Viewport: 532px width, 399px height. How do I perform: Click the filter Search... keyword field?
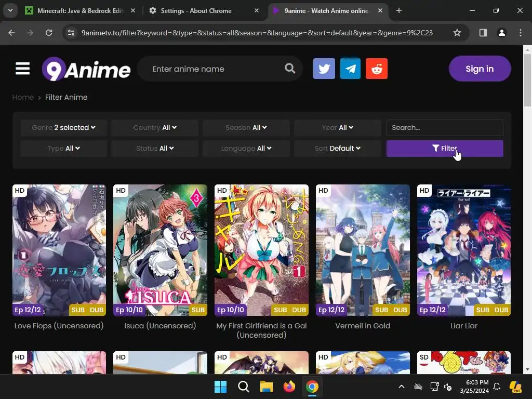coord(445,128)
